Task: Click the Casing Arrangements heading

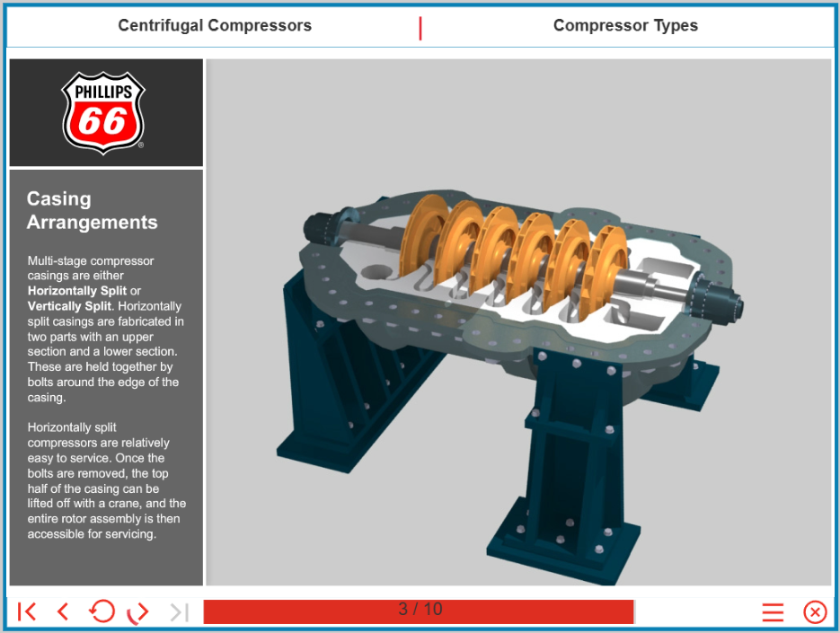Action: click(x=93, y=210)
